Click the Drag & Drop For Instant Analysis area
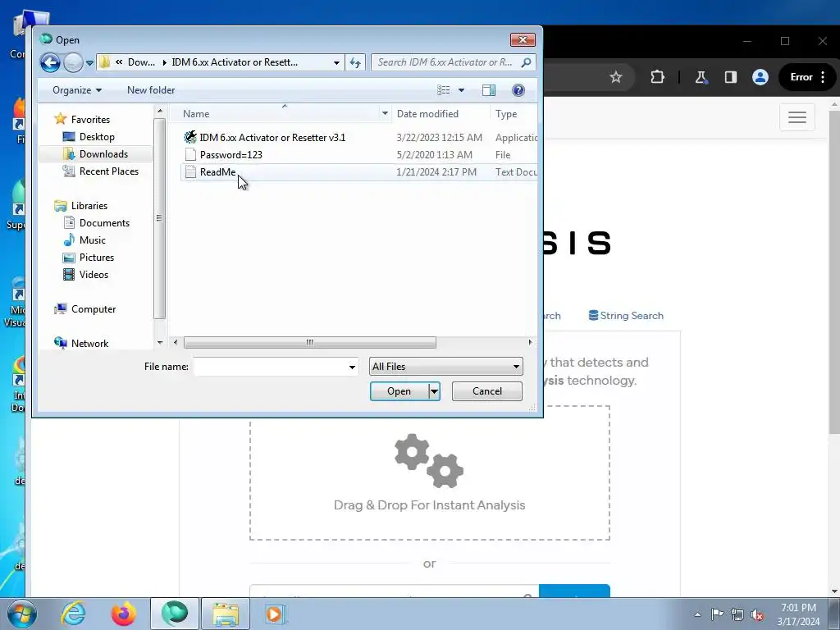840x630 pixels. click(x=429, y=473)
